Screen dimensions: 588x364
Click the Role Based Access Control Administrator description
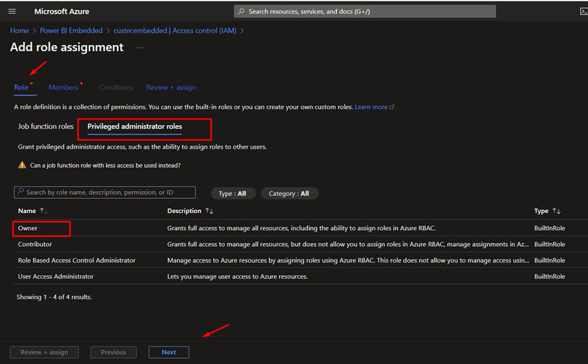(348, 261)
